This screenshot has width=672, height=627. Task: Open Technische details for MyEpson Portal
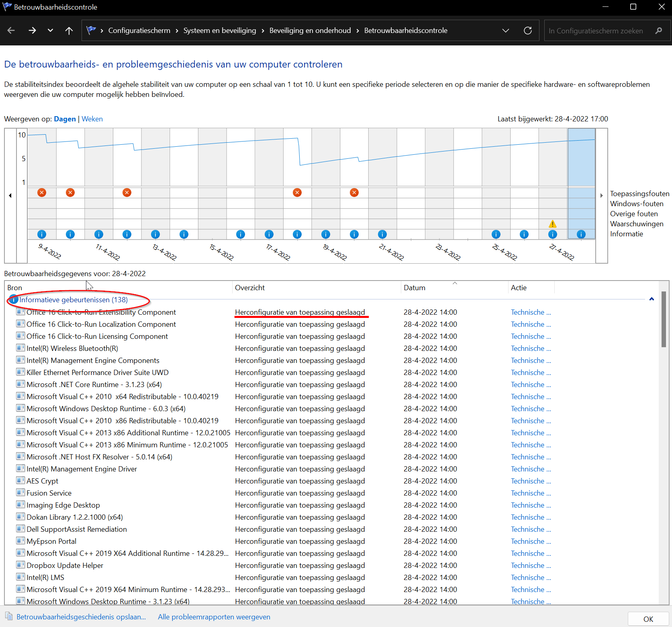coord(531,541)
